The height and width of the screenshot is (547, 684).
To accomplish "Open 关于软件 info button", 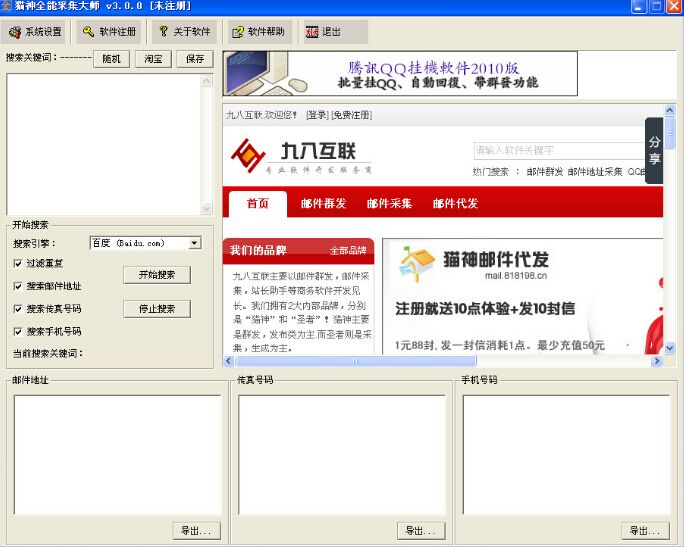I will click(x=184, y=32).
